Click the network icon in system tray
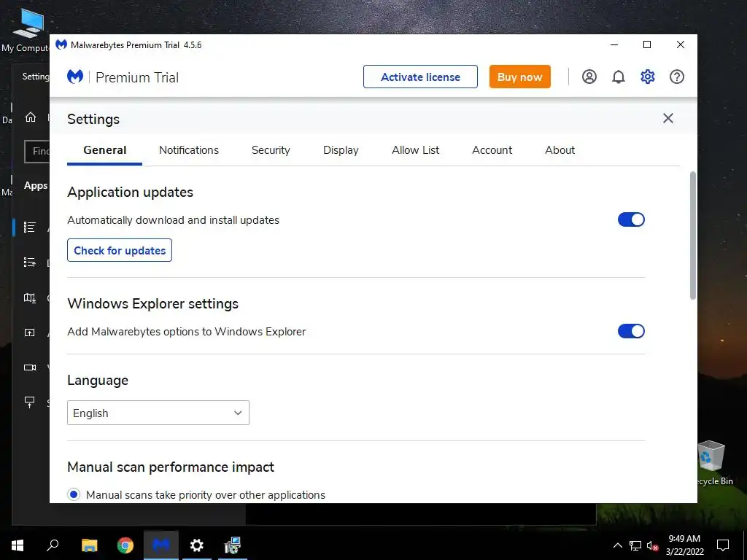Image resolution: width=747 pixels, height=560 pixels. 635,545
